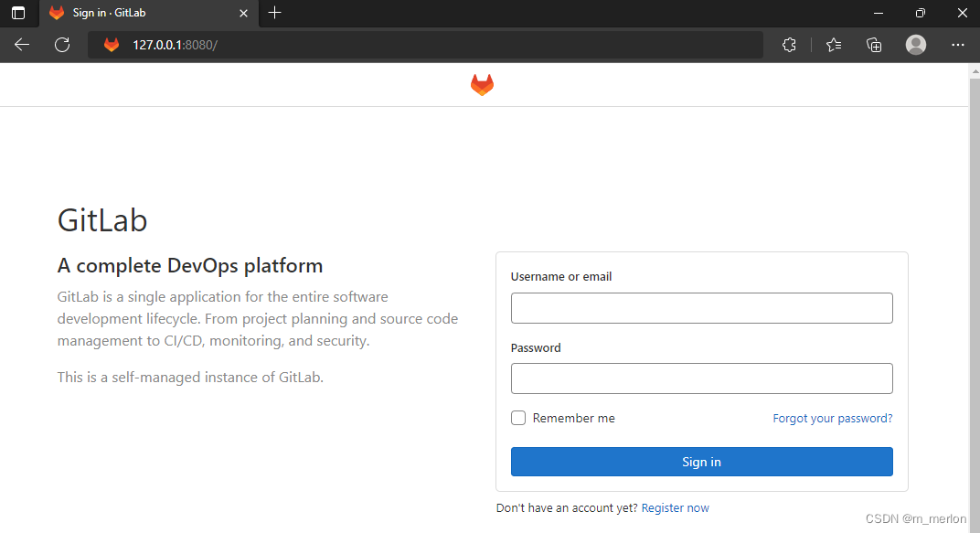Focus the Password field
The image size is (980, 533).
pyautogui.click(x=701, y=378)
